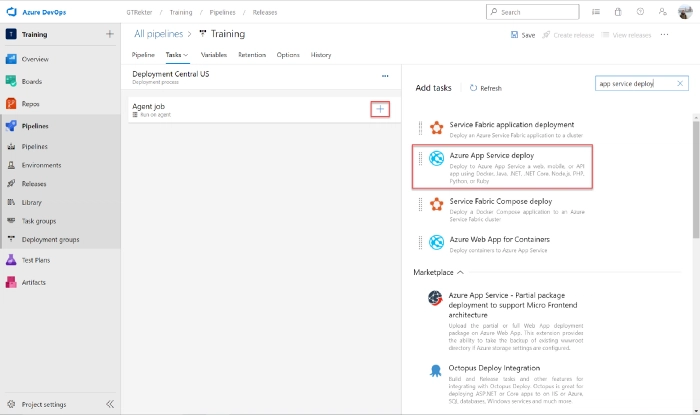The width and height of the screenshot is (700, 415).
Task: Click Refresh in Add tasks panel
Action: [486, 88]
